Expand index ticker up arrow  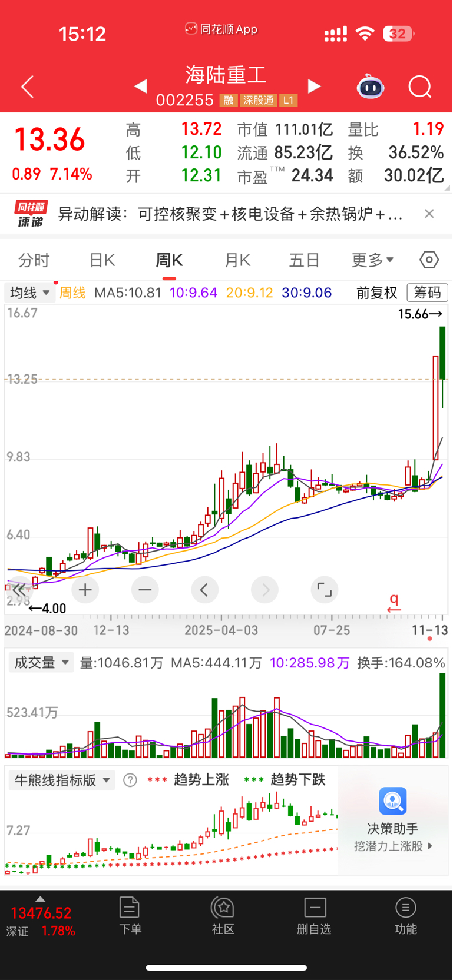(x=40, y=899)
